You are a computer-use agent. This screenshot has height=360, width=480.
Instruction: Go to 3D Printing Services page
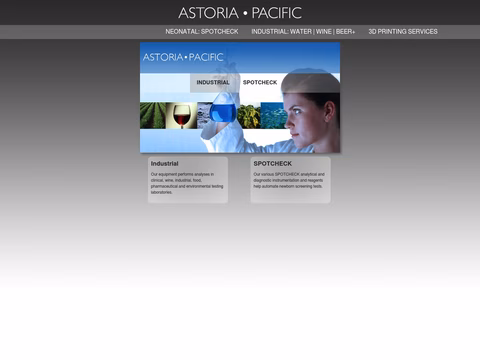tap(403, 32)
